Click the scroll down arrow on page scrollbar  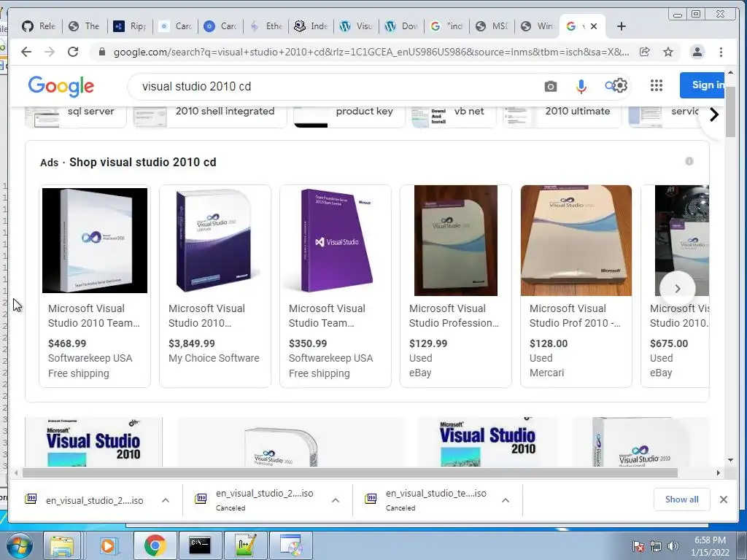(730, 461)
